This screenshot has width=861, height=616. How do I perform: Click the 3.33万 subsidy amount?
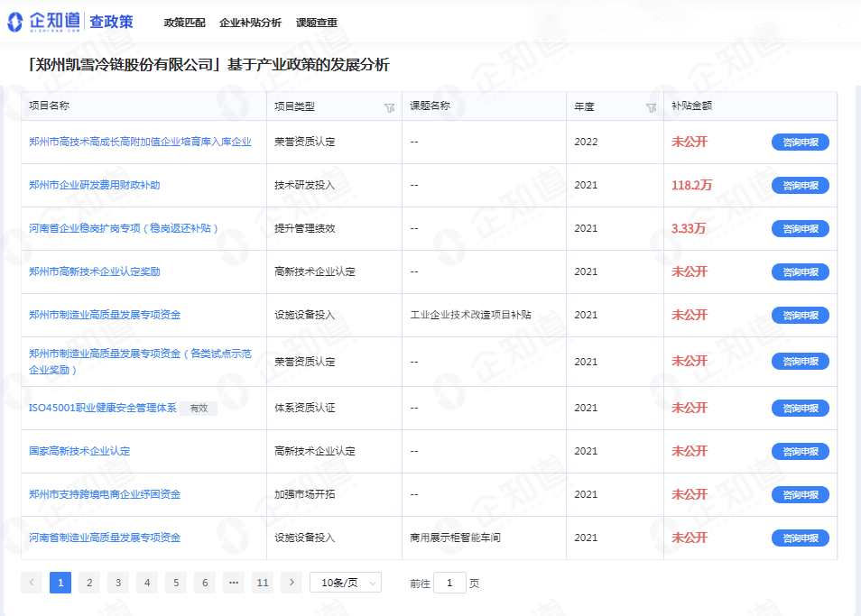coord(689,228)
